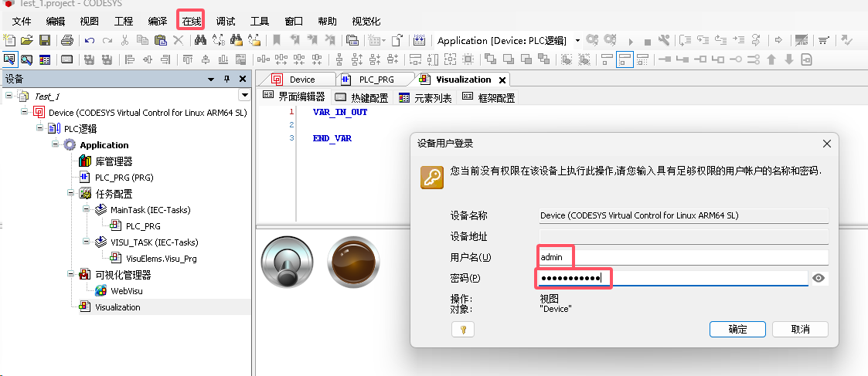The width and height of the screenshot is (868, 376).
Task: Open the 热键配置 tab
Action: (x=362, y=98)
